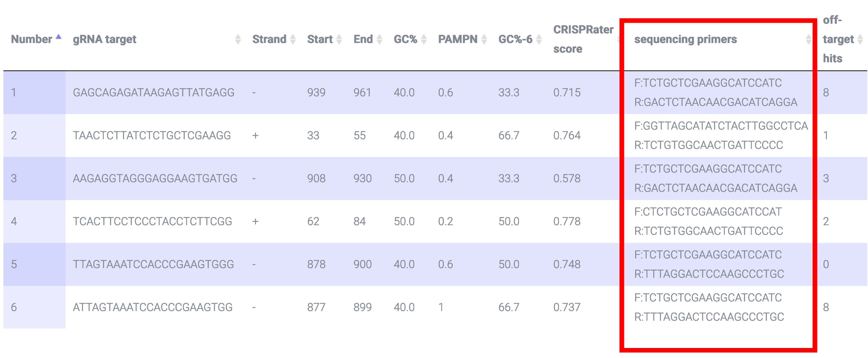Sort by GC% column arrows
The image size is (868, 358).
[x=424, y=39]
